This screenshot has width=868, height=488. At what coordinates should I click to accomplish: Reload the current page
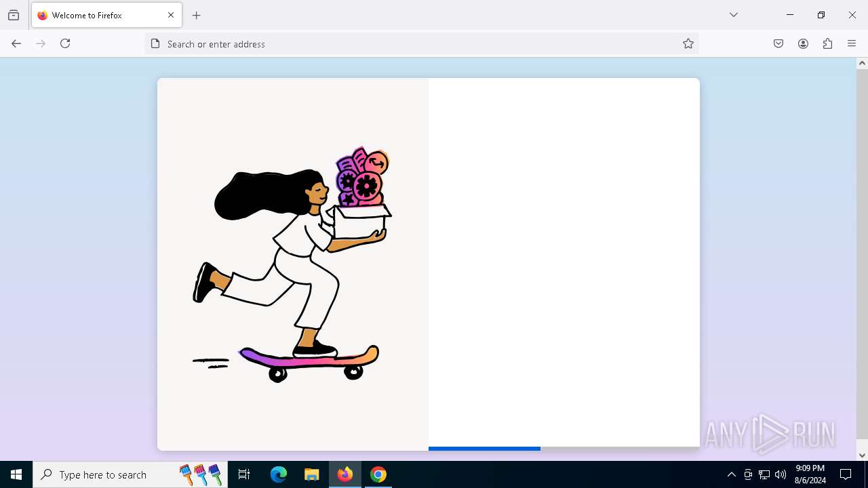[65, 43]
